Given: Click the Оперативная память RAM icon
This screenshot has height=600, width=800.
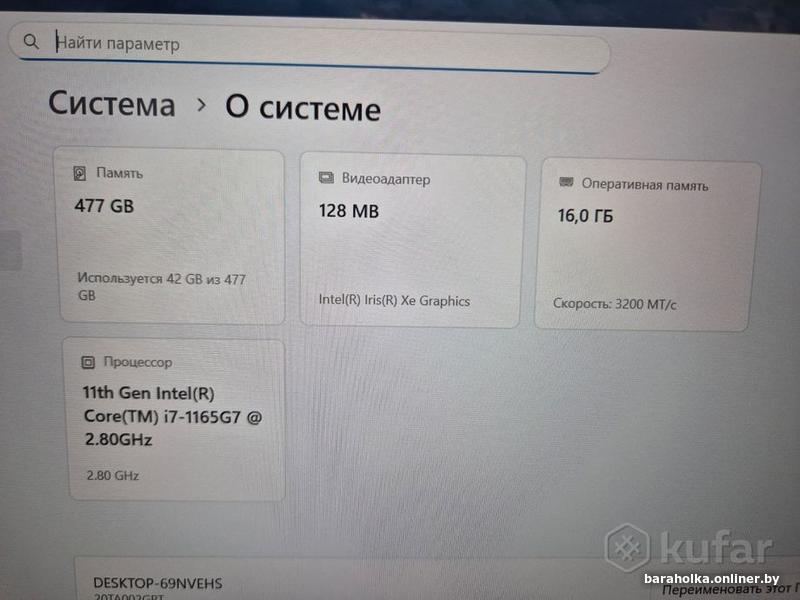Looking at the screenshot, I should coord(566,182).
